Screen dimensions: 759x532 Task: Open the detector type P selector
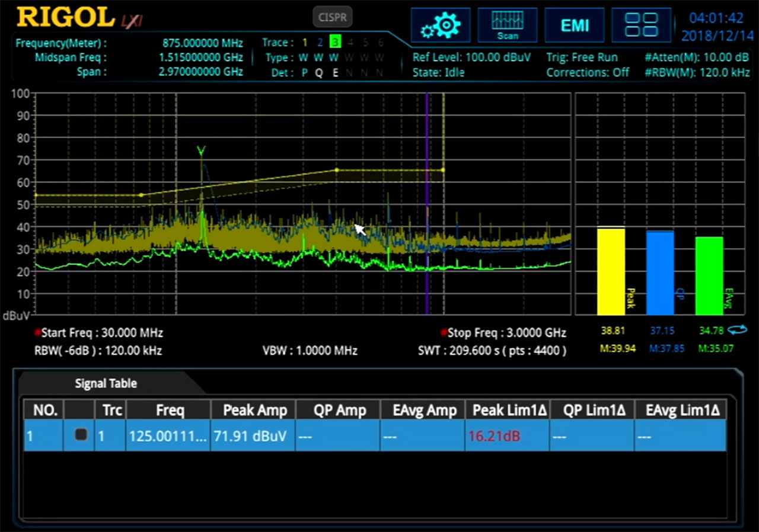[304, 72]
